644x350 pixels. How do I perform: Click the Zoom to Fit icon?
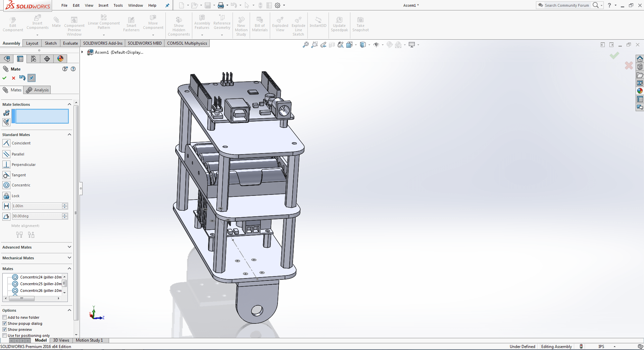(305, 45)
